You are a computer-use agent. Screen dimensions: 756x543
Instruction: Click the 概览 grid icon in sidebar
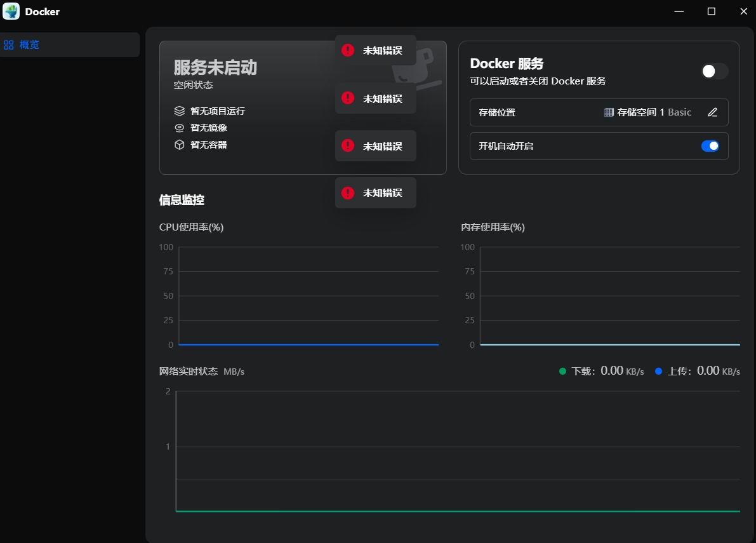pyautogui.click(x=9, y=45)
